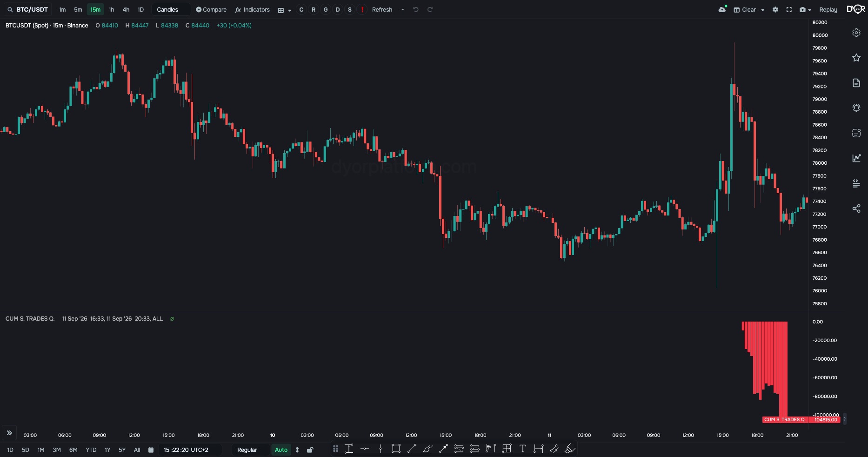The height and width of the screenshot is (457, 868).
Task: Enter fullscreen mode via the toolbar icon
Action: [789, 9]
